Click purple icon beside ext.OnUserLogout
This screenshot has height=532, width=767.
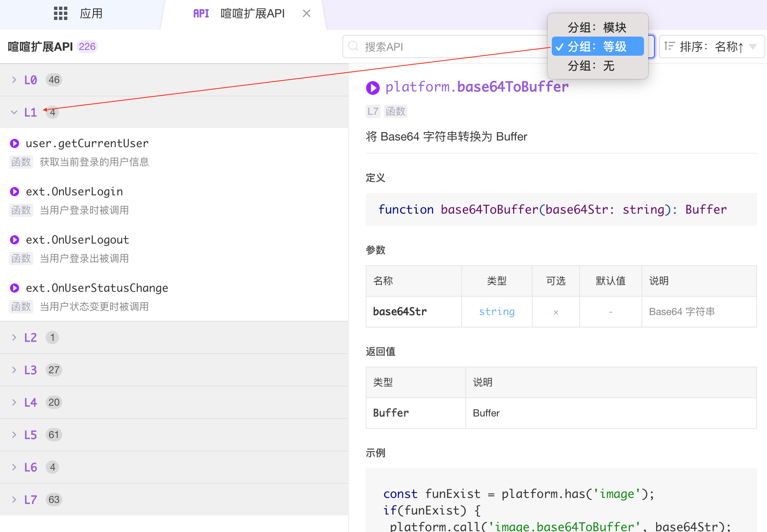(x=15, y=240)
